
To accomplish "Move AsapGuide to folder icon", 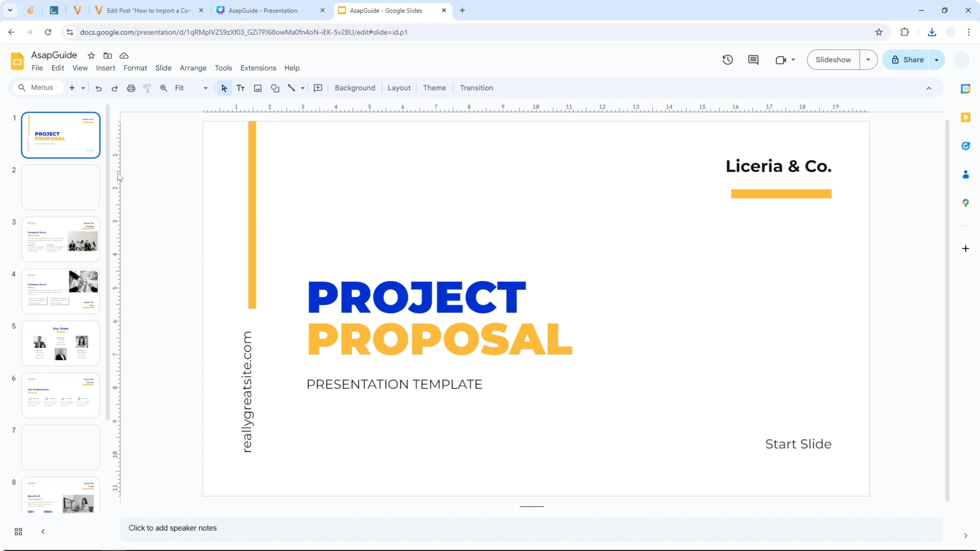I will pyautogui.click(x=108, y=56).
